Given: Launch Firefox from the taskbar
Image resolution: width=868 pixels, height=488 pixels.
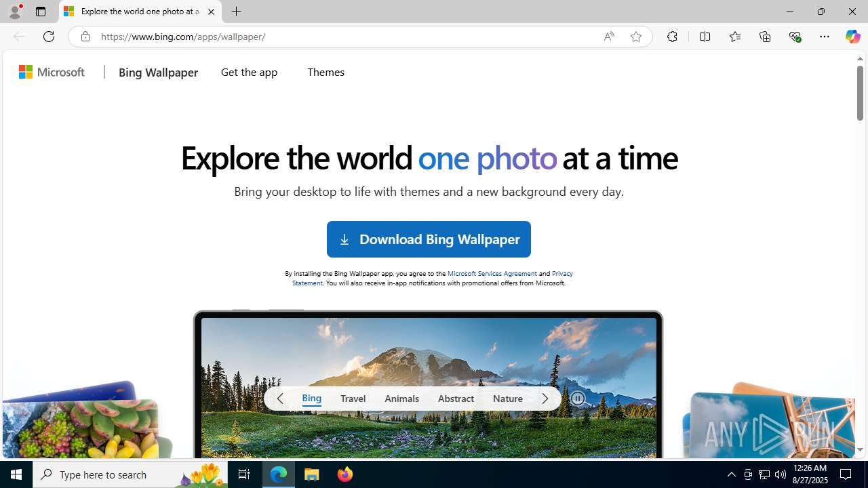Looking at the screenshot, I should 345,474.
